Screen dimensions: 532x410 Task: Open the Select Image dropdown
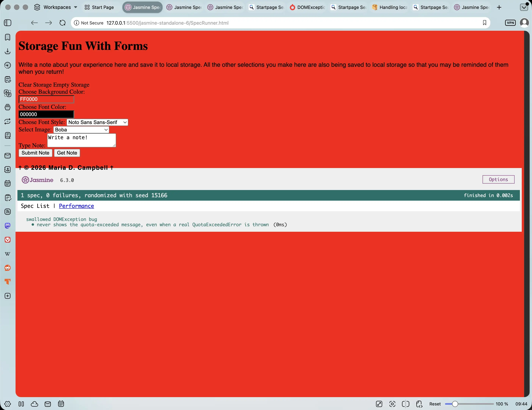(81, 130)
